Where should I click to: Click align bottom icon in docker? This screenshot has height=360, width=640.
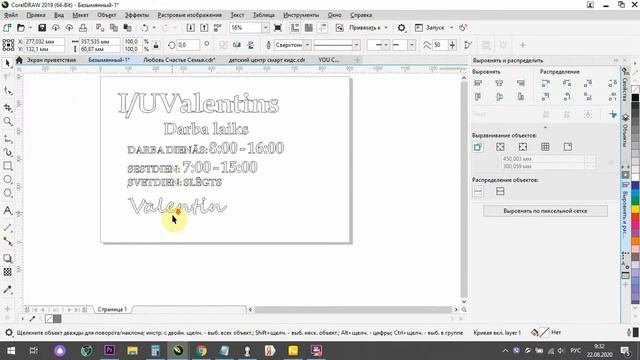point(520,97)
